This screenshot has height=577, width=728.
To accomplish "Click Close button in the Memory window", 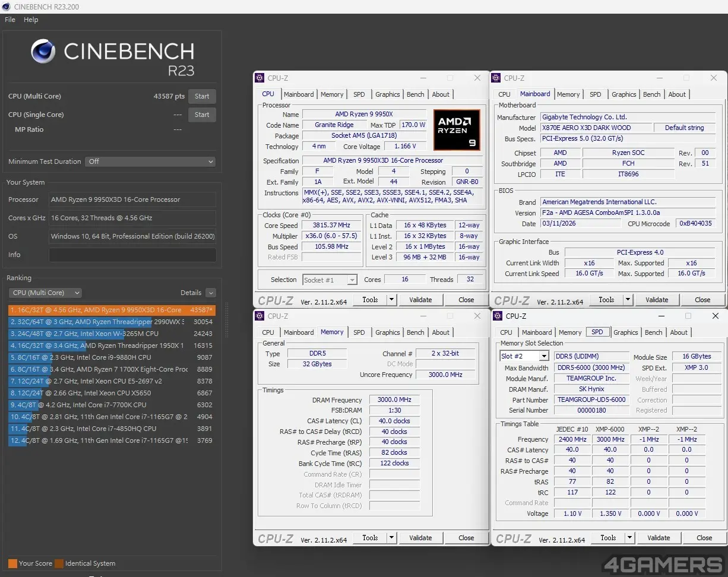I will pos(466,538).
